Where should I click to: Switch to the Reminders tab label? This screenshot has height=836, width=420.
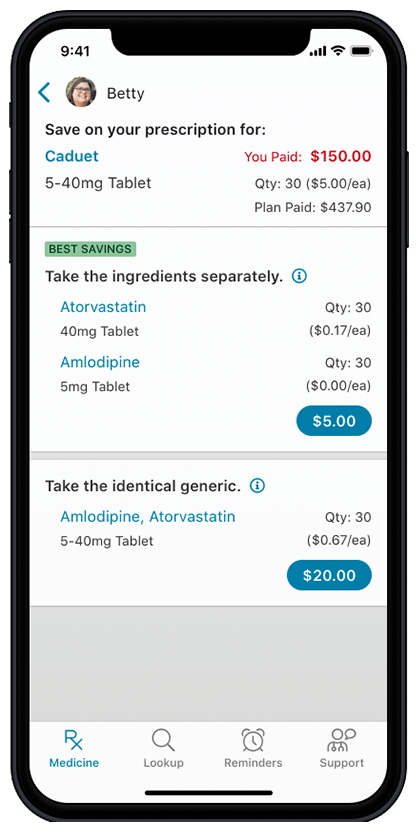[x=253, y=763]
